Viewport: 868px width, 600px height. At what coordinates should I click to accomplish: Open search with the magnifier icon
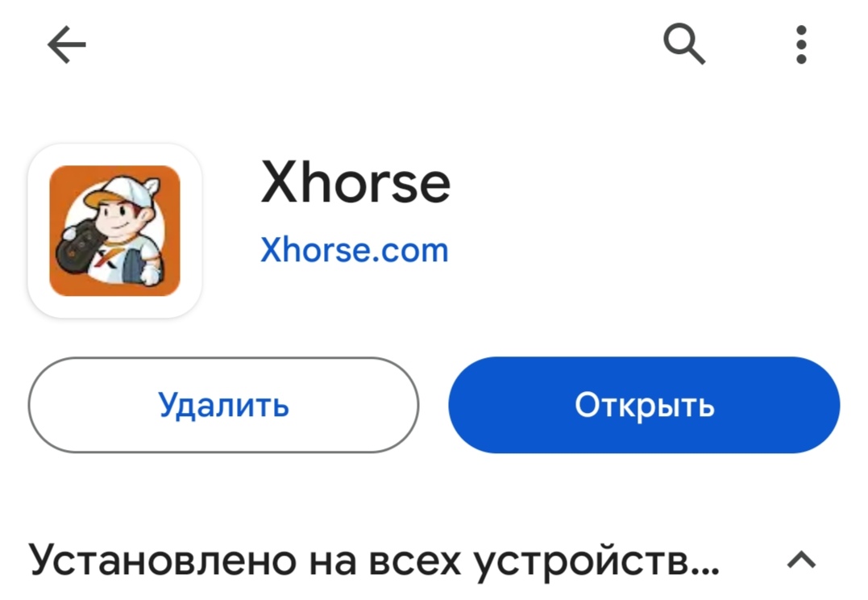[684, 44]
